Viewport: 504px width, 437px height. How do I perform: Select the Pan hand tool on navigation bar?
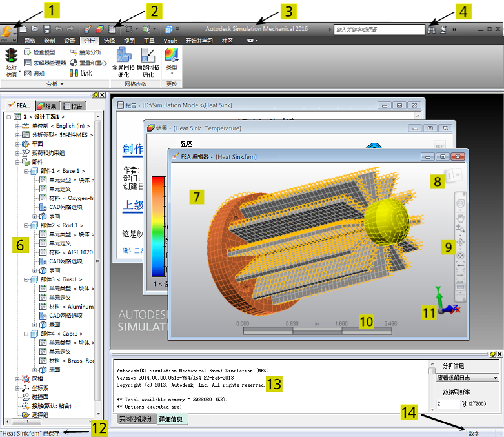tap(460, 218)
